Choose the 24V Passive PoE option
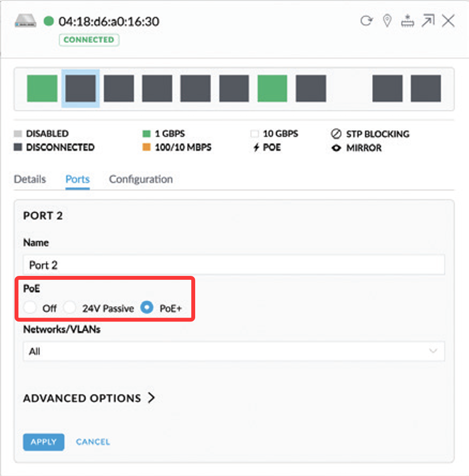The width and height of the screenshot is (469, 476). (70, 307)
